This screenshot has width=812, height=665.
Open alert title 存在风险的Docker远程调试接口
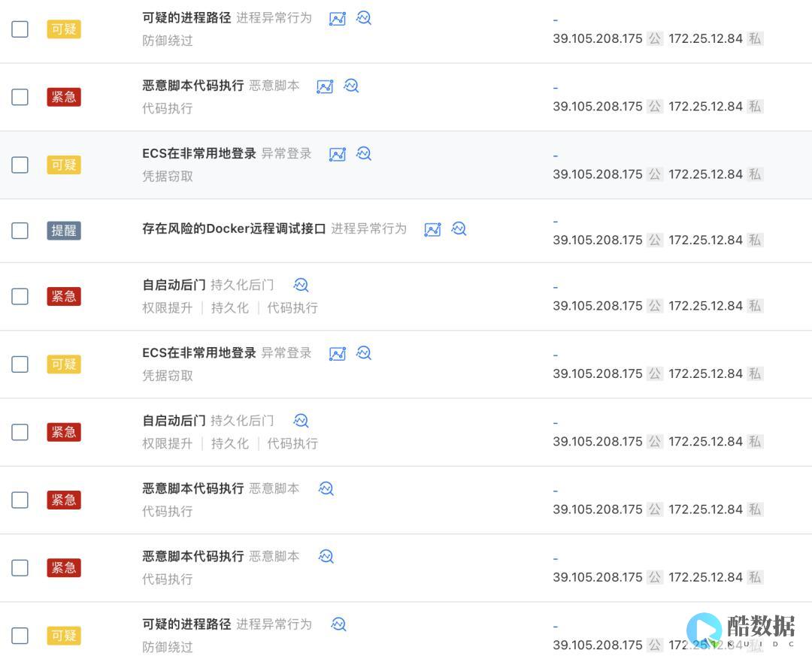(234, 228)
